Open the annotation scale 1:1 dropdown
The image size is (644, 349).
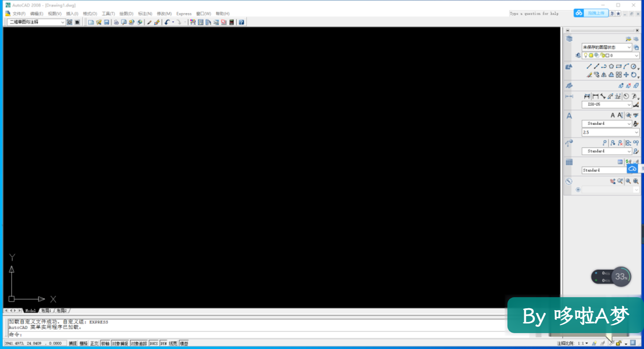point(583,343)
